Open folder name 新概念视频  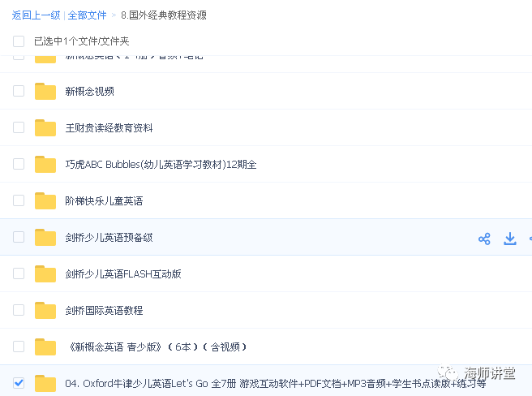(89, 92)
